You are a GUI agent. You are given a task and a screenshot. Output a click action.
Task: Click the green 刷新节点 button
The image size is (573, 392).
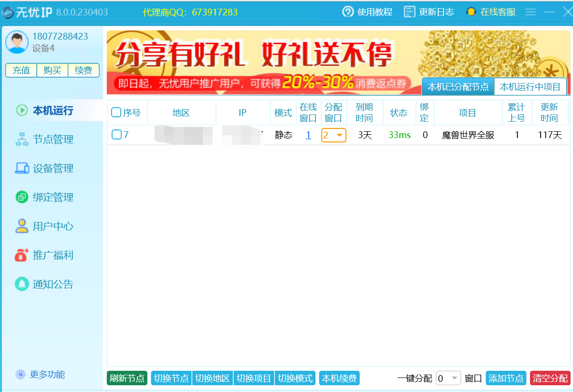(127, 378)
